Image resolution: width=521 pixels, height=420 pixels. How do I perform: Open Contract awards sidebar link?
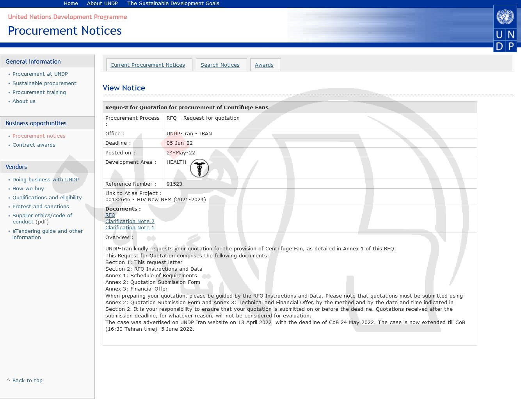point(34,145)
